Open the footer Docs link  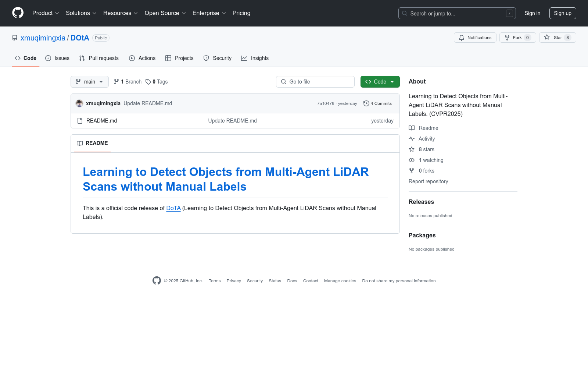click(292, 281)
